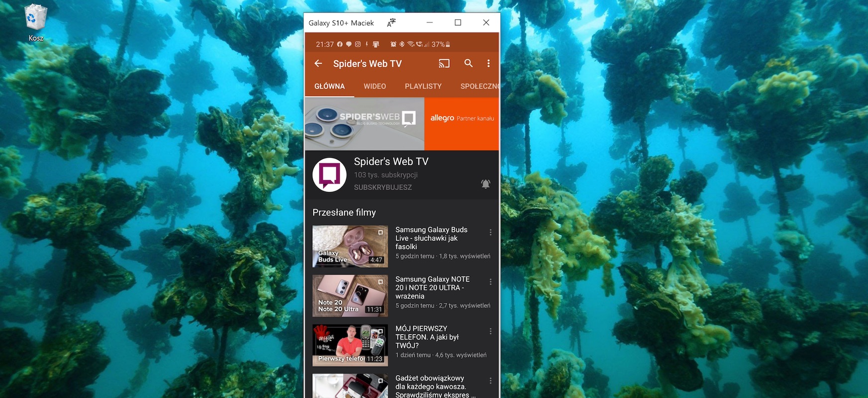Image resolution: width=868 pixels, height=398 pixels.
Task: Open options for MÓJ PIERWSZY TELEFON video
Action: [x=490, y=331]
